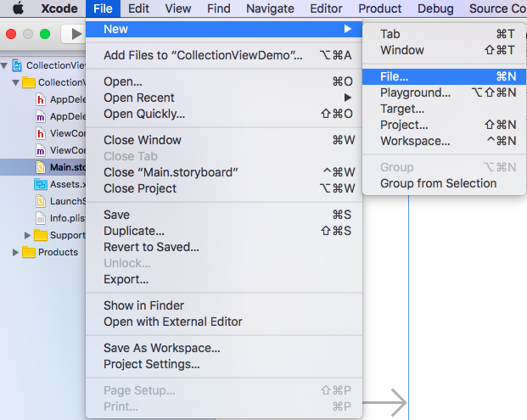Expand the Products group

15,252
